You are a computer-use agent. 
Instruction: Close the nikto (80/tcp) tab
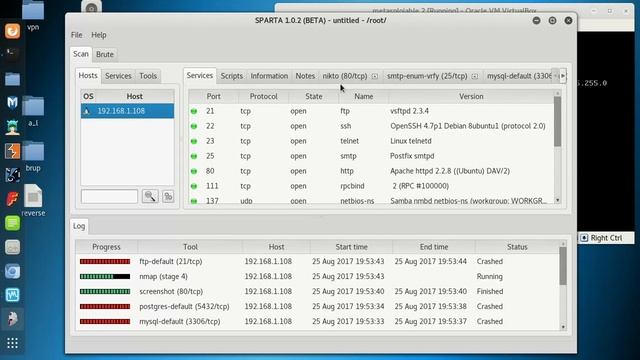[375, 76]
